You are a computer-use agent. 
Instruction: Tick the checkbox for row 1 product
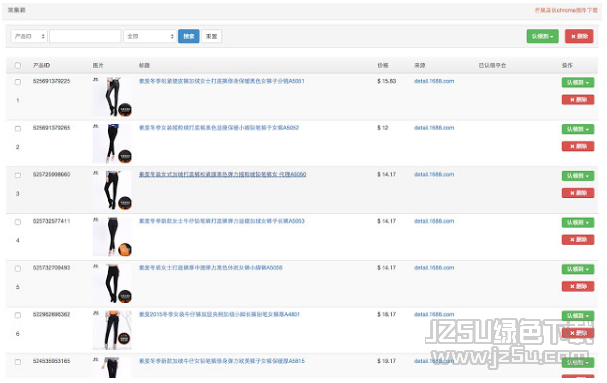coord(18,82)
